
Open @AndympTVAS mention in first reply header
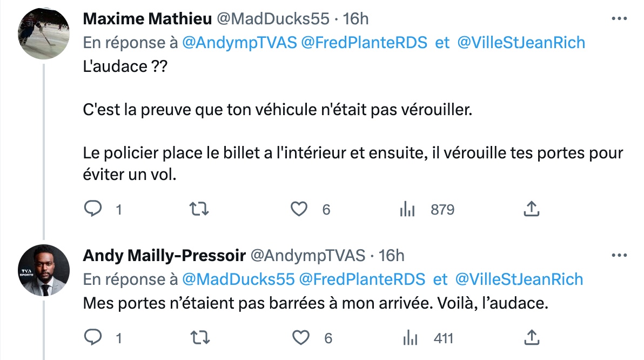point(239,43)
